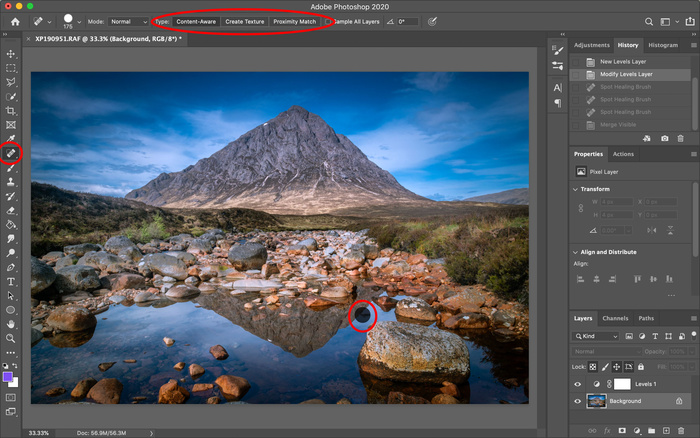Enable the Sample All Layers checkbox
The width and height of the screenshot is (700, 438).
point(329,21)
